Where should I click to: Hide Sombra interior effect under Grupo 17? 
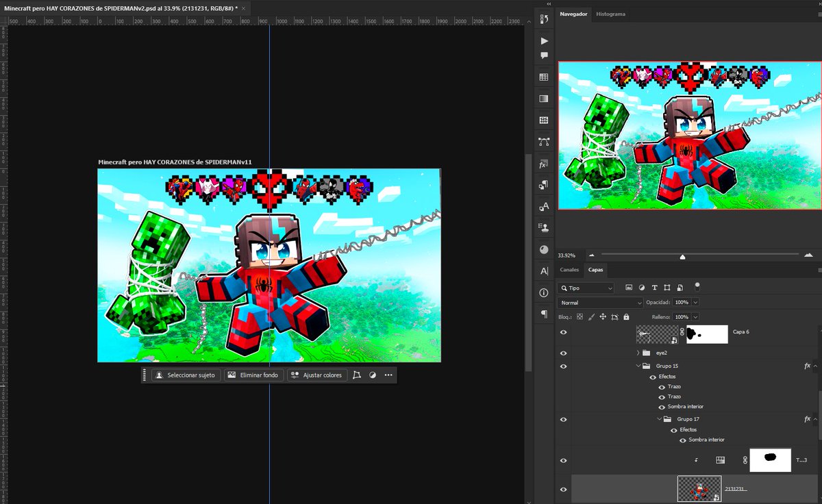(683, 440)
